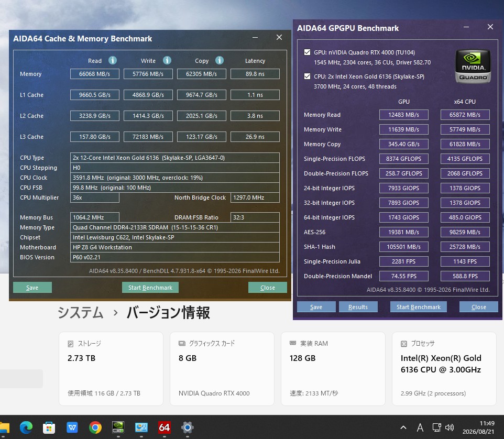The height and width of the screenshot is (439, 504).
Task: Click the CPU Clock 3591.8 MHz field
Action: (x=175, y=178)
